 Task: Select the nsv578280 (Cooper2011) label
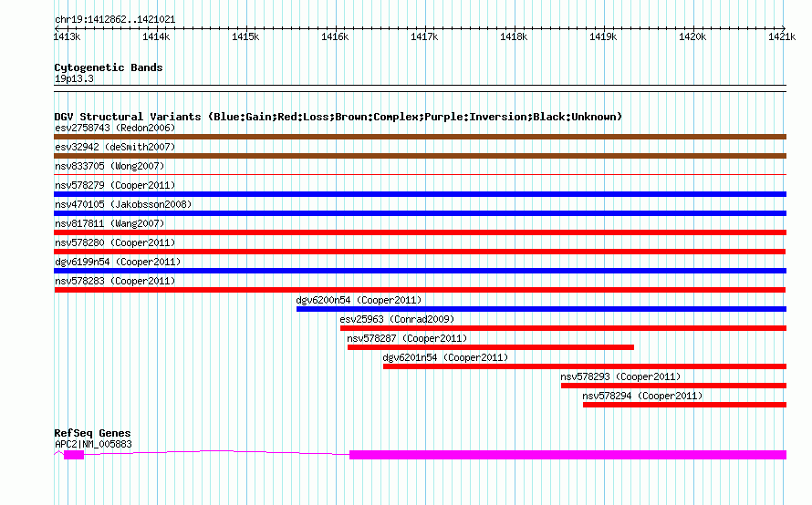(x=115, y=242)
